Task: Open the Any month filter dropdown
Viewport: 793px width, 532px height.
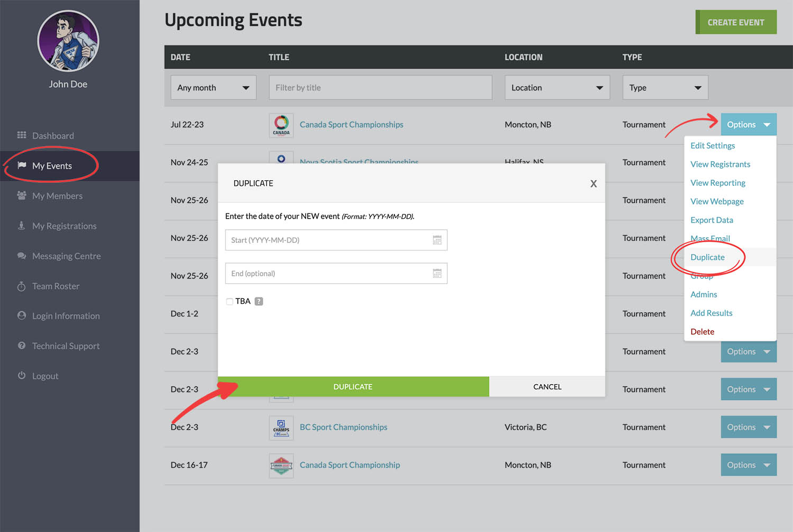Action: (213, 88)
